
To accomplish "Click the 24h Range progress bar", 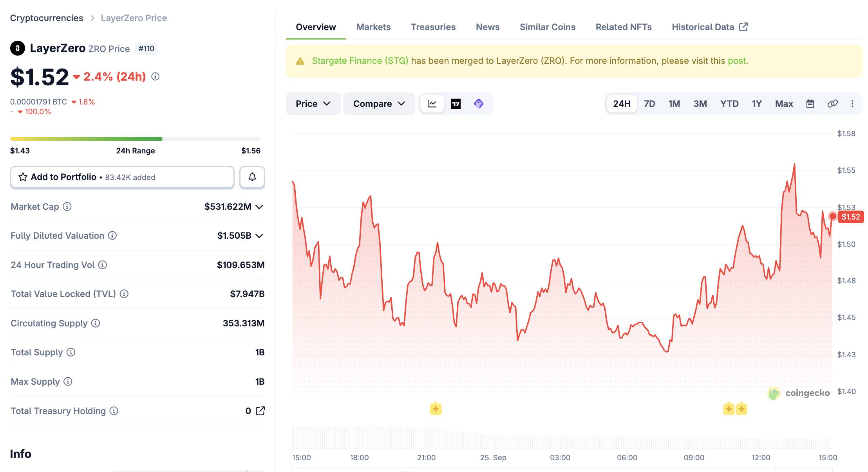I will 135,139.
